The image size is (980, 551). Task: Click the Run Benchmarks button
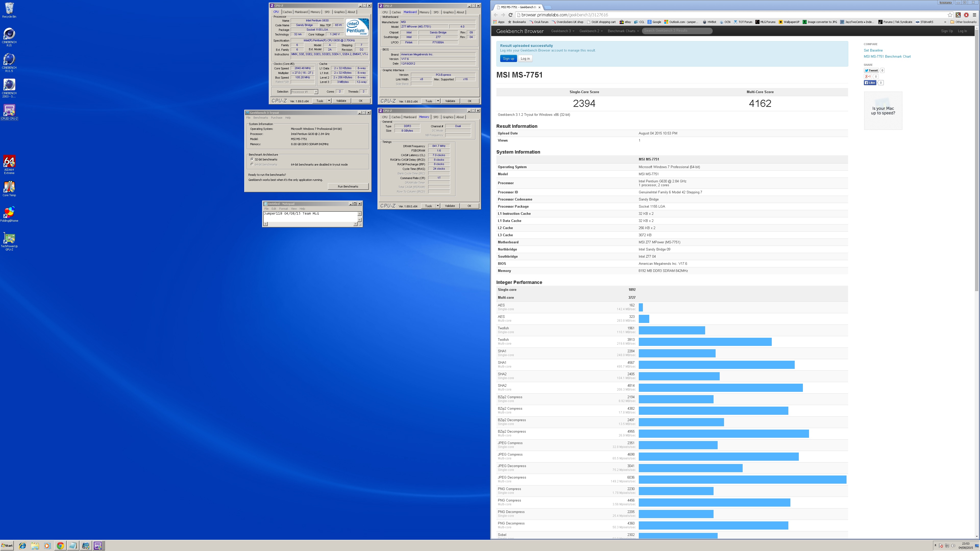click(348, 186)
